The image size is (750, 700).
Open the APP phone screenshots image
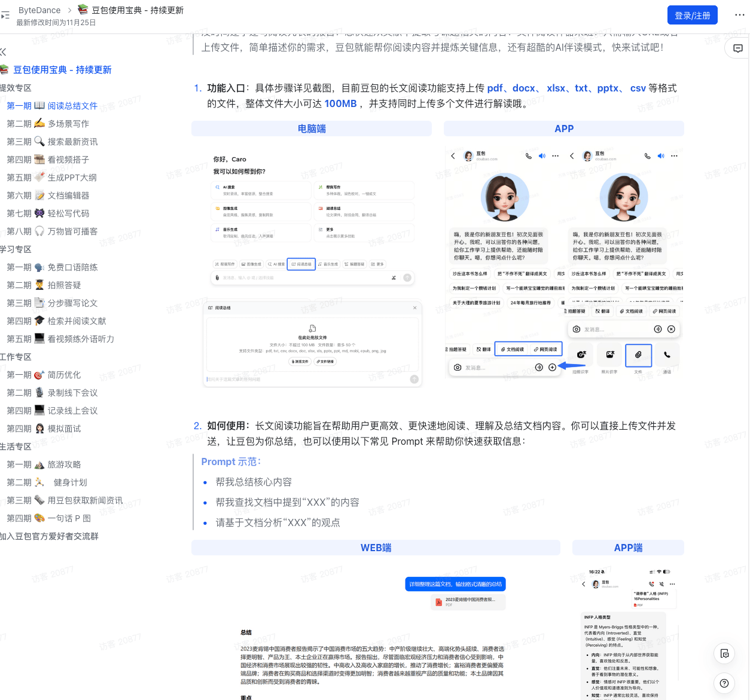click(x=564, y=262)
